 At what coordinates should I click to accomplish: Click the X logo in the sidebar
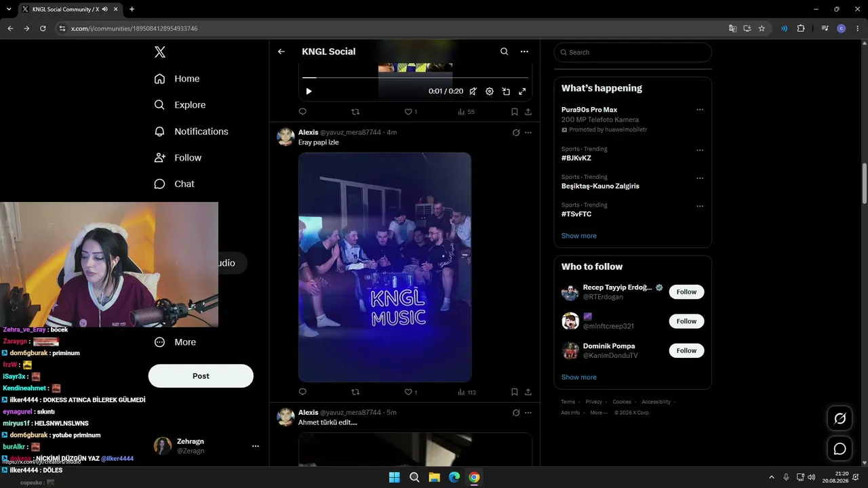160,52
